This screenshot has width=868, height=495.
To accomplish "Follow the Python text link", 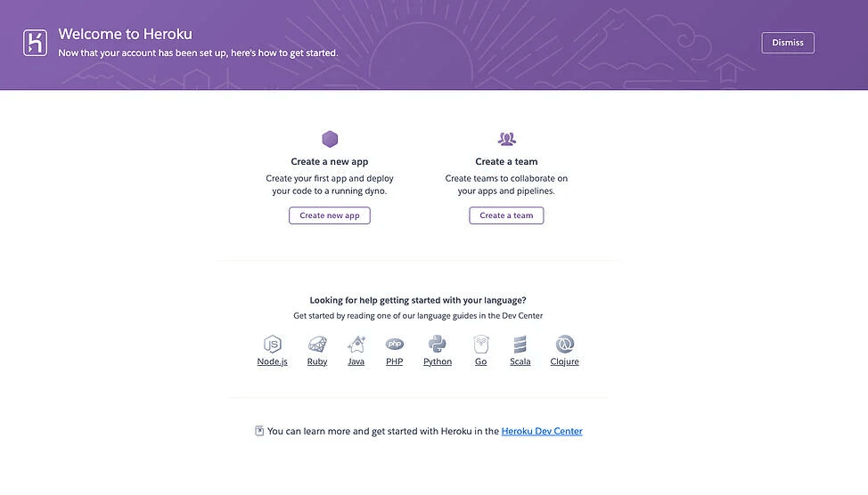I will tap(438, 362).
